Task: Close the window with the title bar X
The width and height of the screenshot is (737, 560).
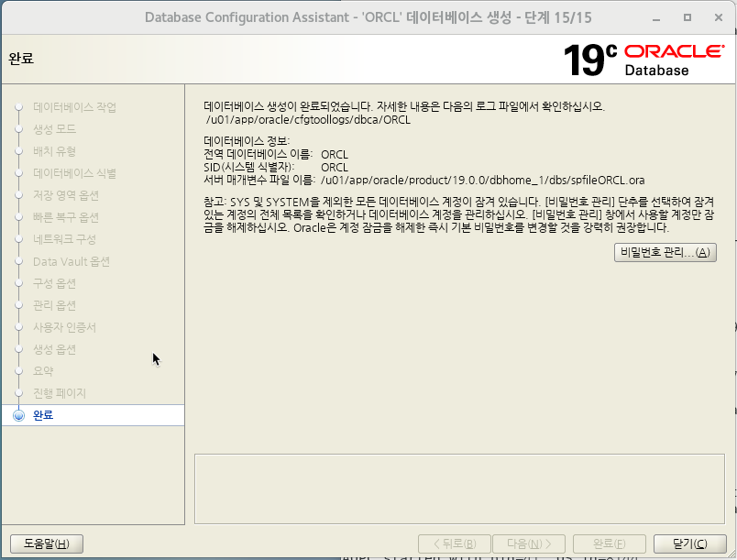Action: [x=718, y=17]
